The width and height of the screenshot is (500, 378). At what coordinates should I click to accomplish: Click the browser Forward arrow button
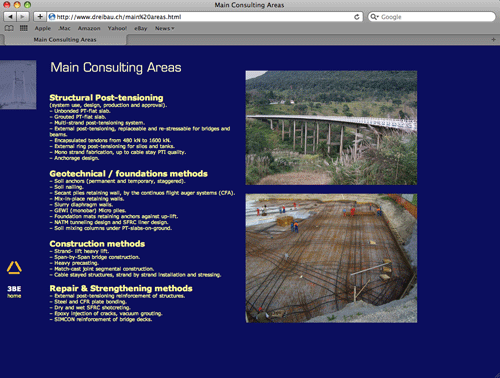[22, 17]
